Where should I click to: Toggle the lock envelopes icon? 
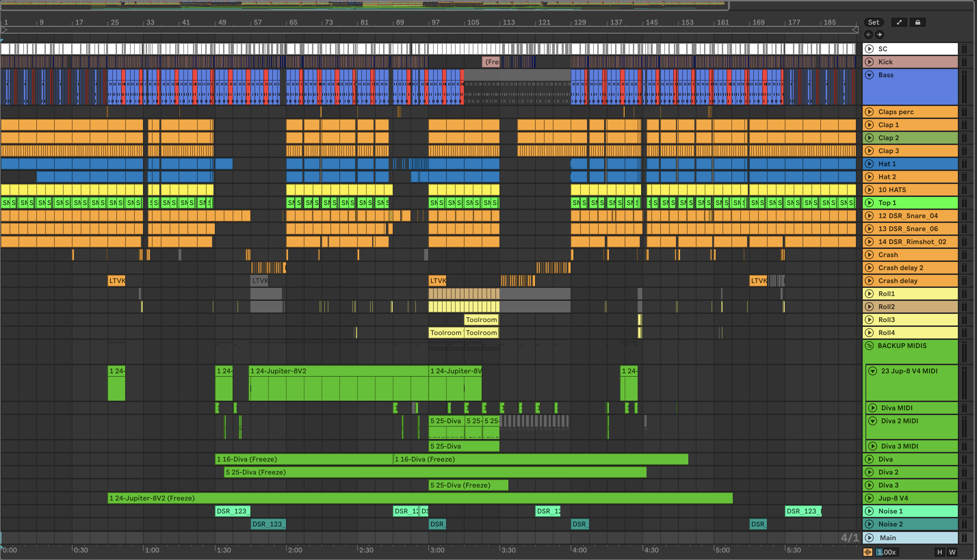[x=917, y=22]
